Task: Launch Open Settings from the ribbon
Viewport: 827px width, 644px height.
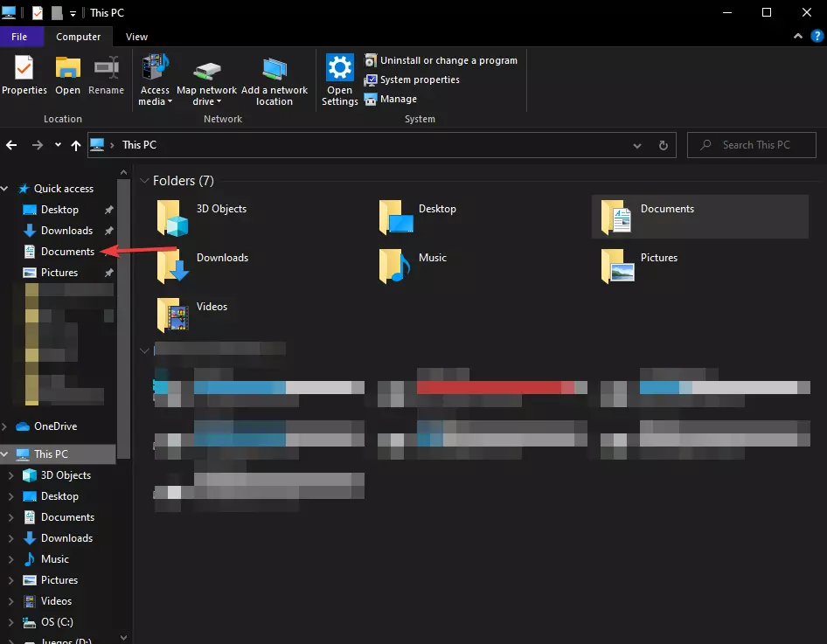Action: tap(339, 68)
